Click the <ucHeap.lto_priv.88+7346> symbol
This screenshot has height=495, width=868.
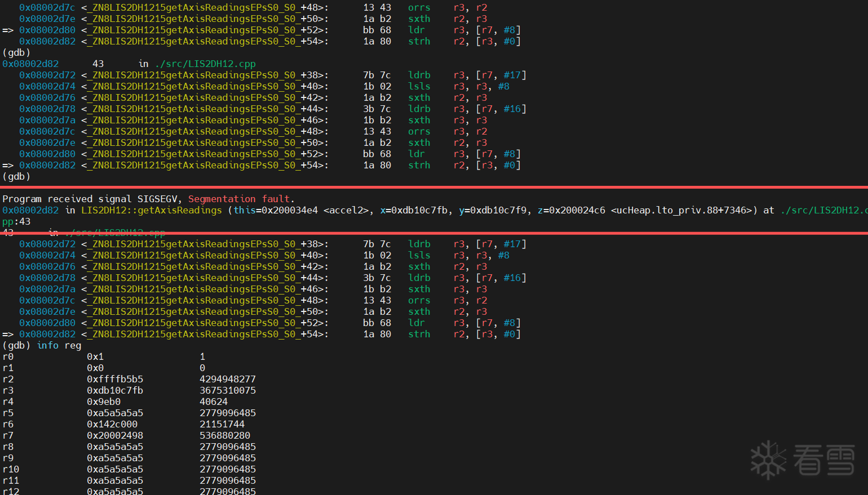[684, 210]
